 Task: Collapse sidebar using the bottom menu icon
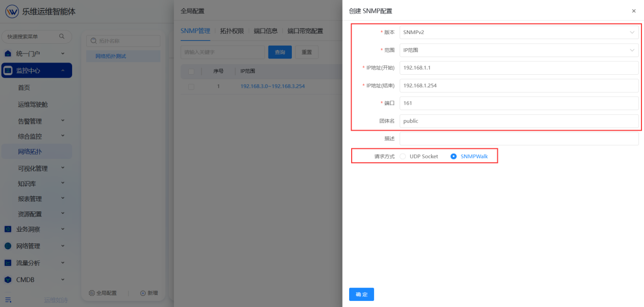[x=8, y=300]
